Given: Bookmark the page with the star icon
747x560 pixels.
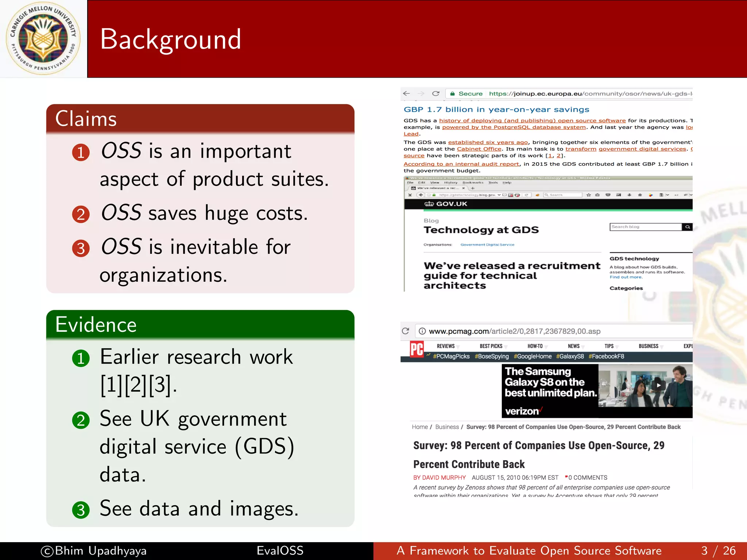Looking at the screenshot, I should [588, 195].
